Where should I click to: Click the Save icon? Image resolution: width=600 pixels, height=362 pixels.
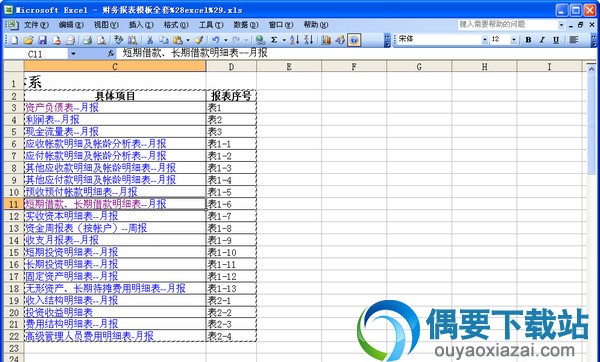tap(42, 40)
